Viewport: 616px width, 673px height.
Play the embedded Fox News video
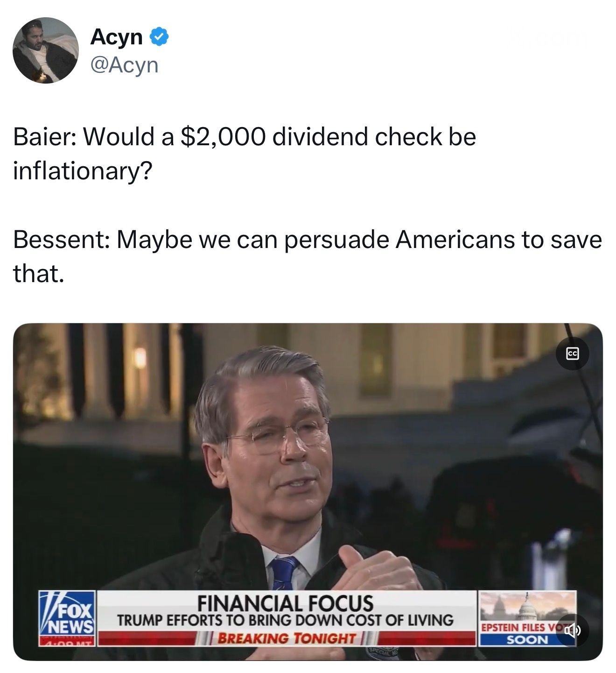pos(308,491)
